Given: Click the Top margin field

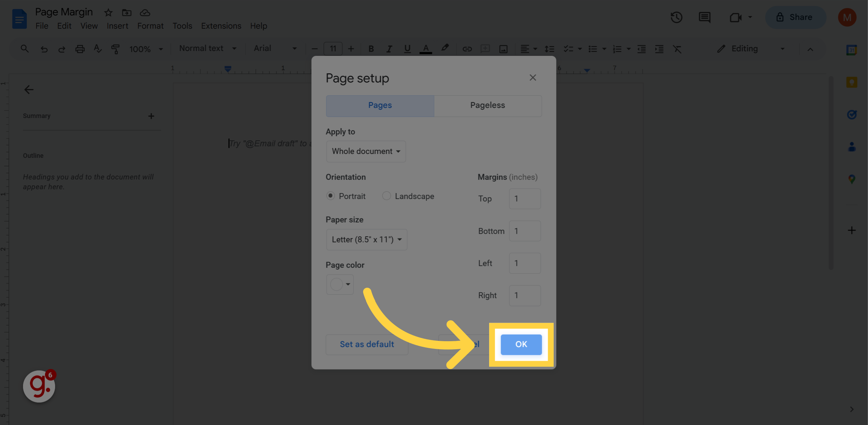Looking at the screenshot, I should 525,199.
